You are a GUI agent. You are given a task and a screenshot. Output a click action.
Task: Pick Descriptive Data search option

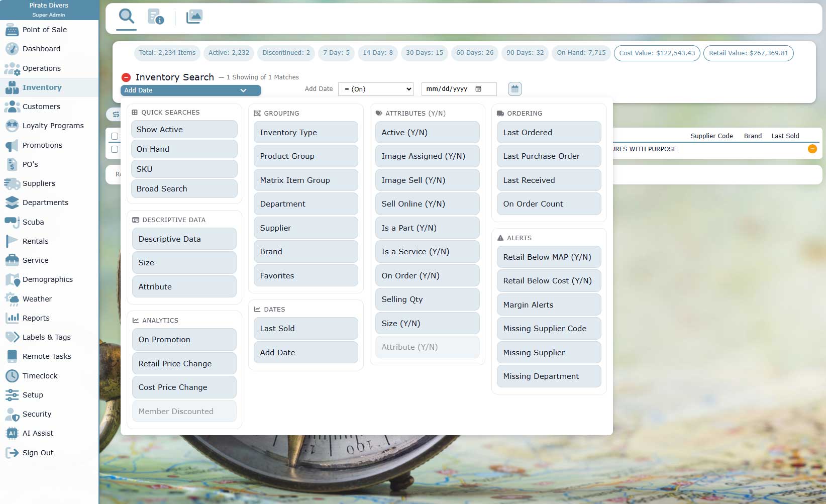[x=184, y=239]
